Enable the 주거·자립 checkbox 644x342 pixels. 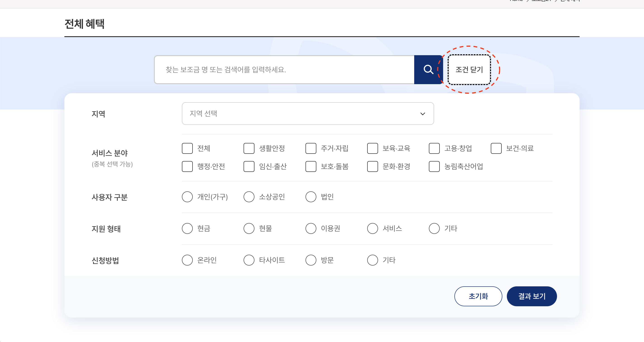pos(311,148)
